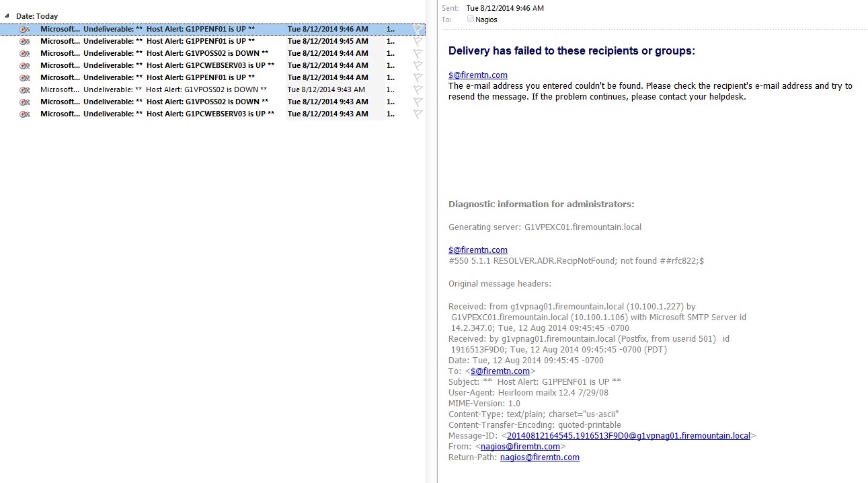Flag the 9:46 AM G1PPENF01 undeliverable message
The height and width of the screenshot is (483, 868).
(418, 30)
